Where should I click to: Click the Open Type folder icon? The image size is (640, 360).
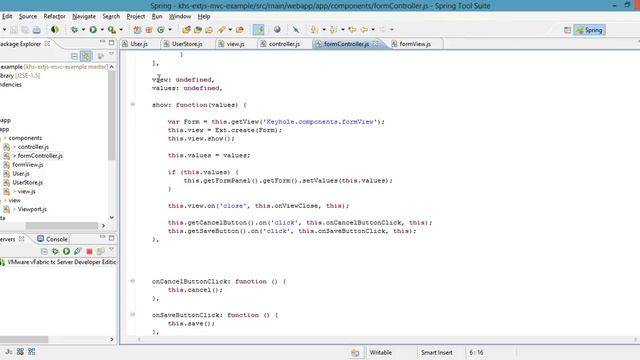[187, 30]
